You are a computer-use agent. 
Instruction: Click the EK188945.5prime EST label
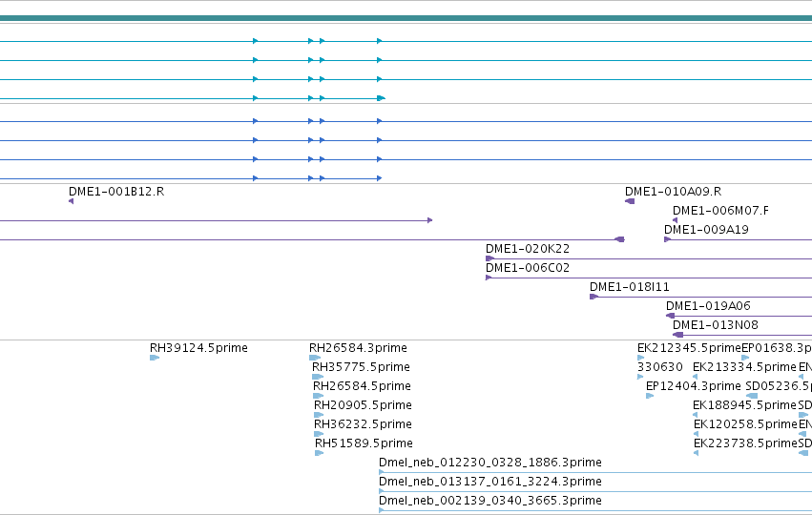pos(744,405)
